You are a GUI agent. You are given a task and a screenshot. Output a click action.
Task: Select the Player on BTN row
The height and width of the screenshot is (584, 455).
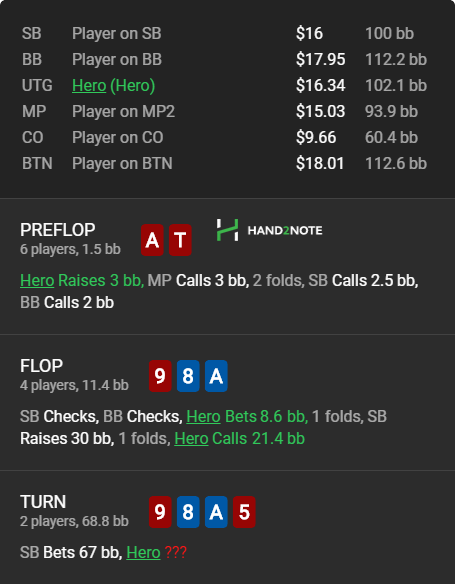225,163
